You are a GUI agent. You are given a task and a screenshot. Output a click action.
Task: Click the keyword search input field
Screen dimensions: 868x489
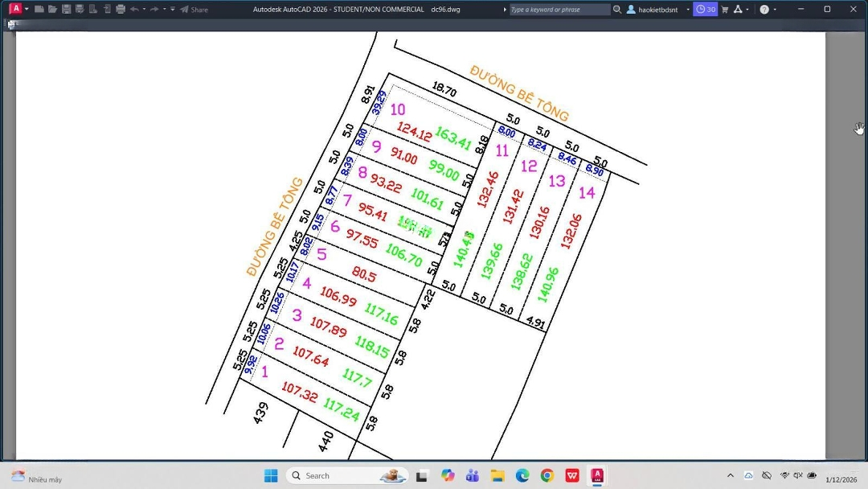pyautogui.click(x=559, y=10)
